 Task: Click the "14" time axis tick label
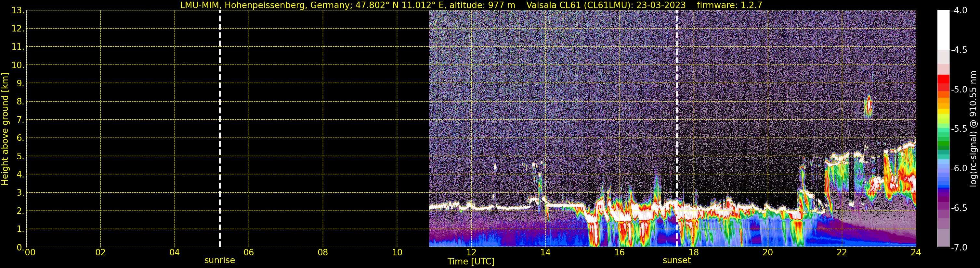point(545,253)
